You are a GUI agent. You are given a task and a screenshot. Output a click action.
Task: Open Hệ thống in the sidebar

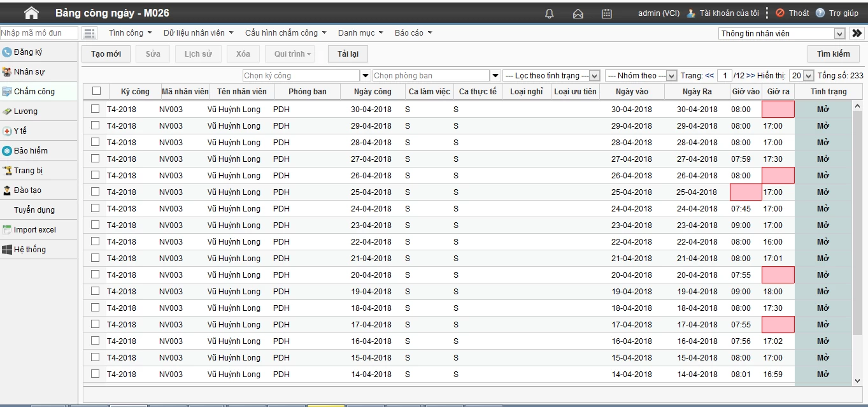point(38,250)
